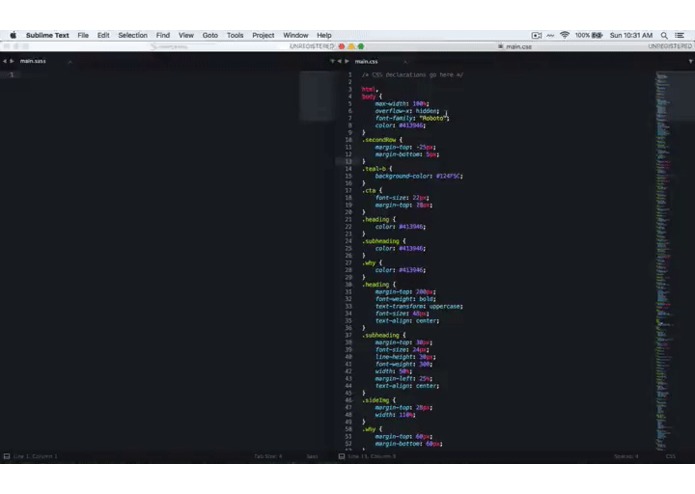This screenshot has height=494, width=695.
Task: Open the Find menu
Action: pyautogui.click(x=163, y=35)
